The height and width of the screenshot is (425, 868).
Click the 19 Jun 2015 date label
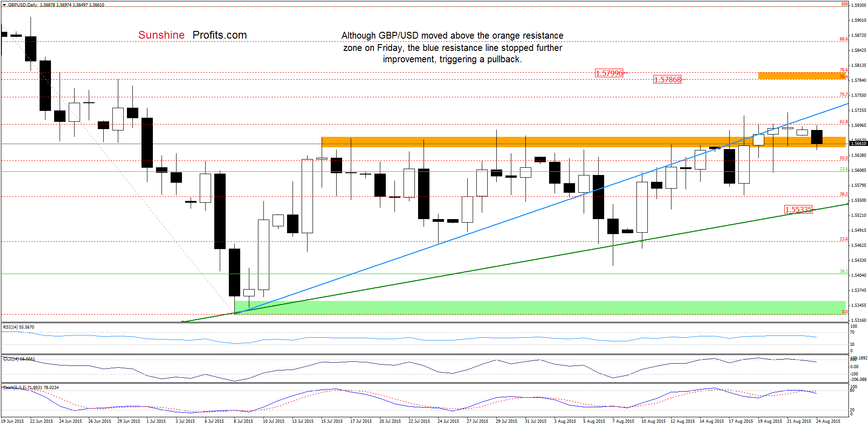(12, 421)
